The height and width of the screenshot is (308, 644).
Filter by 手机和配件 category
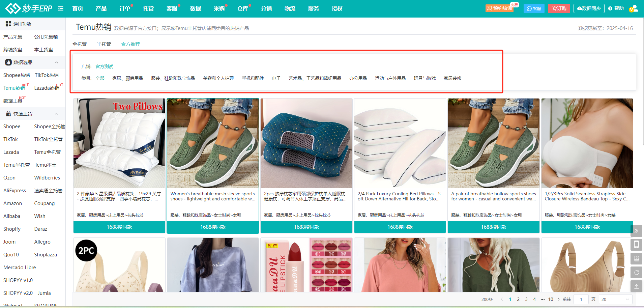(x=253, y=78)
